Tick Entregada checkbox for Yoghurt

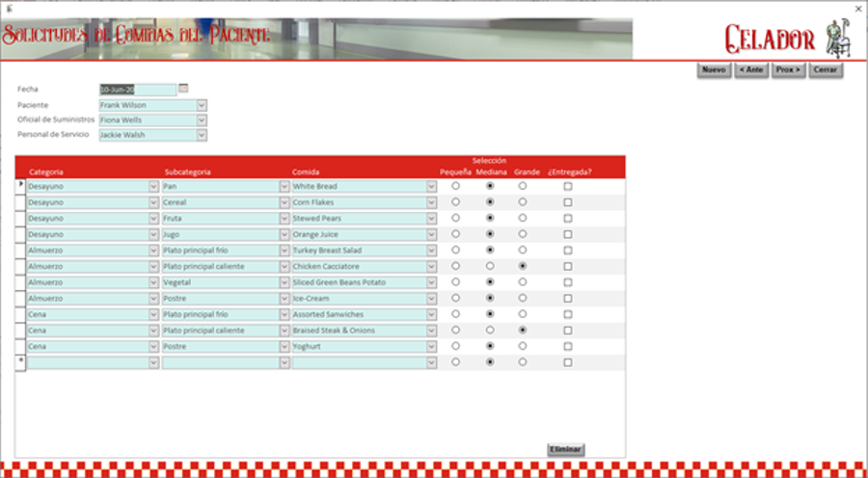tap(567, 347)
